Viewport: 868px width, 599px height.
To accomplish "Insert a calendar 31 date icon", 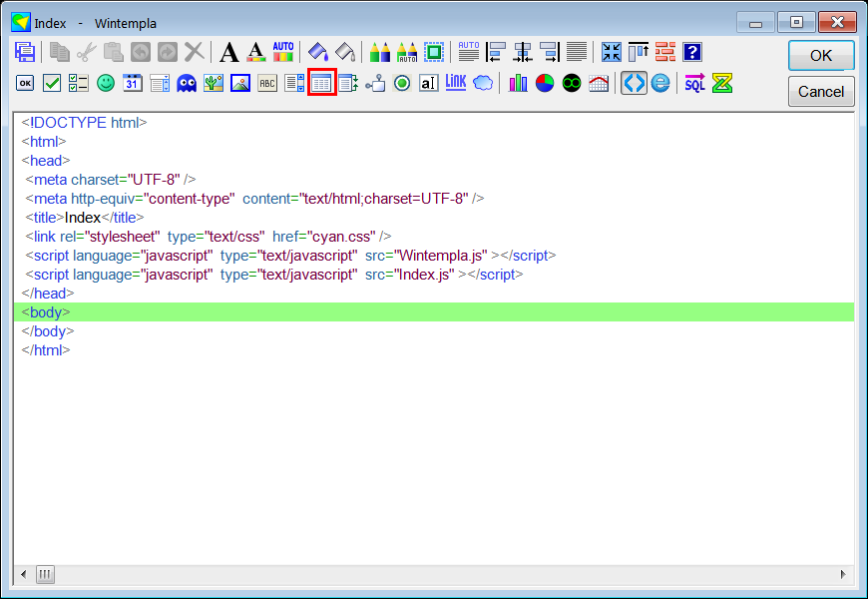I will [x=133, y=84].
